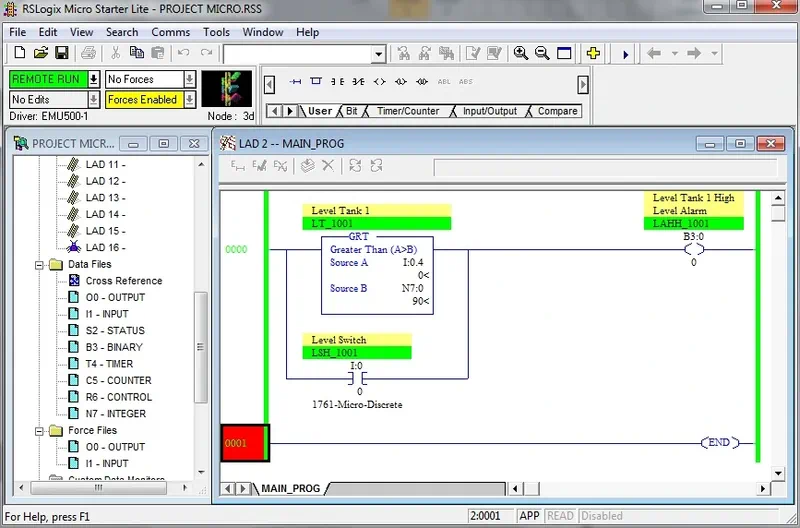Click the yellow plus toolbar icon
The height and width of the screenshot is (528, 800).
[593, 53]
